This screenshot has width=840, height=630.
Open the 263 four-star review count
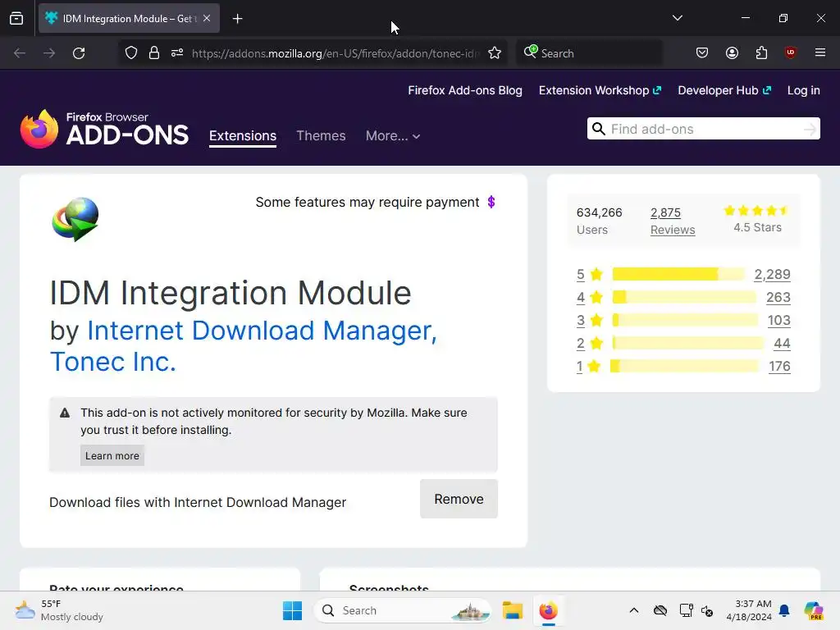(x=778, y=297)
